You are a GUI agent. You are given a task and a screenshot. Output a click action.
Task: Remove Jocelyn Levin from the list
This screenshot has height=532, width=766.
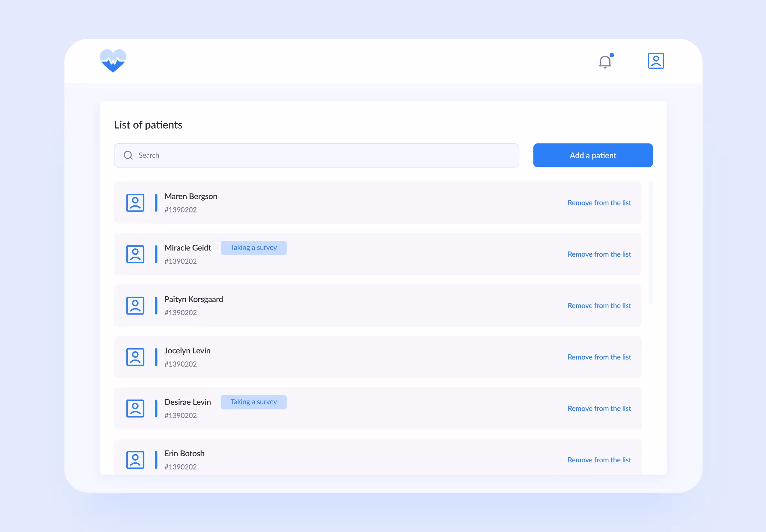pyautogui.click(x=599, y=357)
